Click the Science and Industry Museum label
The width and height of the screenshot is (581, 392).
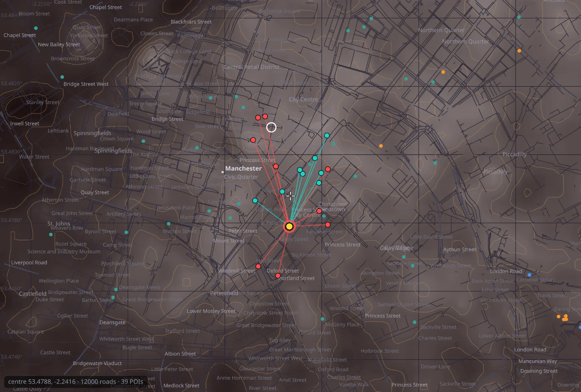[64, 252]
